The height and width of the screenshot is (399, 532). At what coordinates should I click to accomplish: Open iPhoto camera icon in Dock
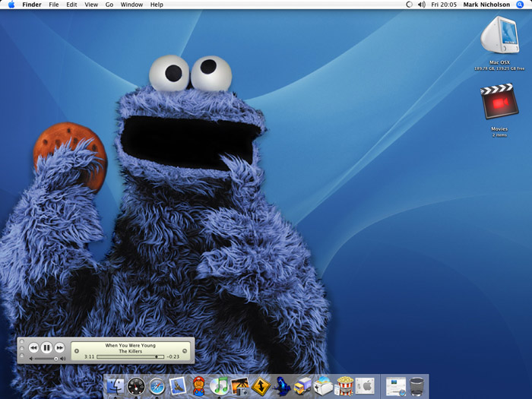pos(240,386)
